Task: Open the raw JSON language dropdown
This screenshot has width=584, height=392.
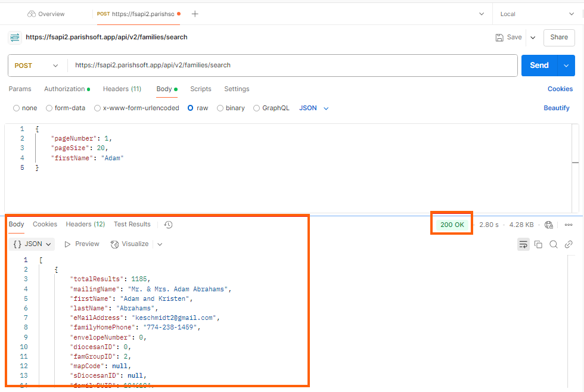Action: [x=314, y=108]
